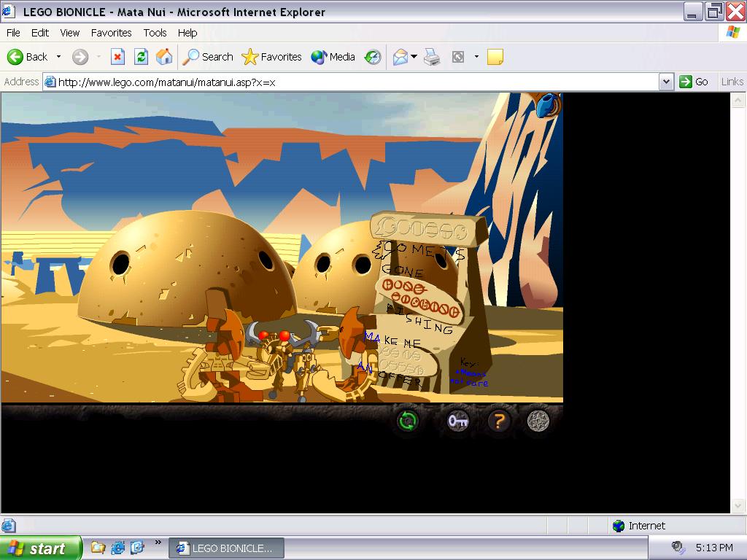Print the page with the printer icon
This screenshot has width=747, height=560.
(432, 57)
